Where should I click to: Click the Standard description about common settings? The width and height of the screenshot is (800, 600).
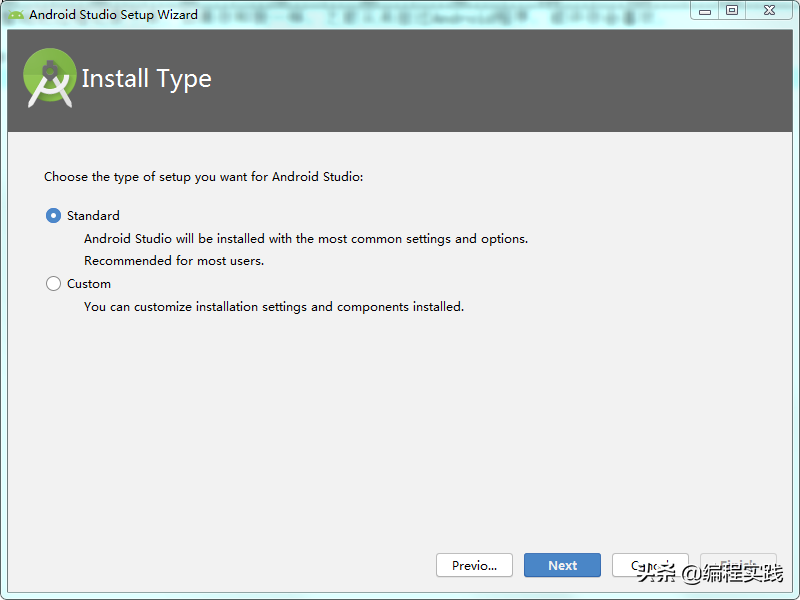tap(305, 239)
